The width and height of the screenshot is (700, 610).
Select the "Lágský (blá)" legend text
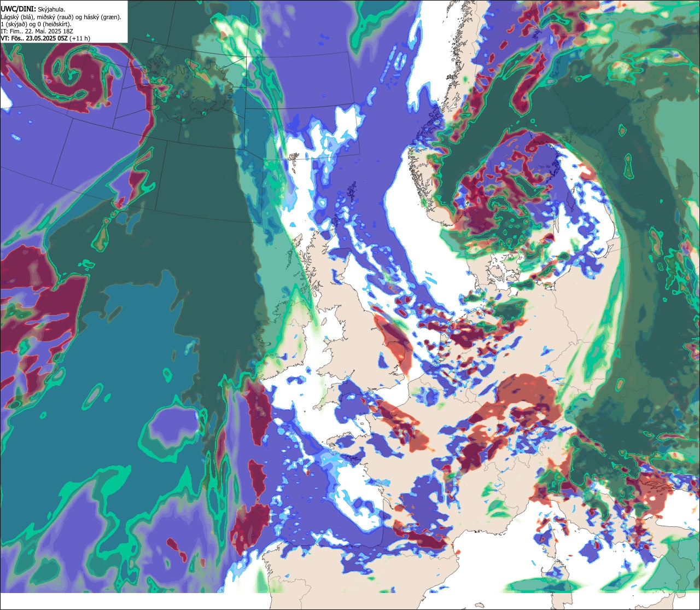[17, 18]
